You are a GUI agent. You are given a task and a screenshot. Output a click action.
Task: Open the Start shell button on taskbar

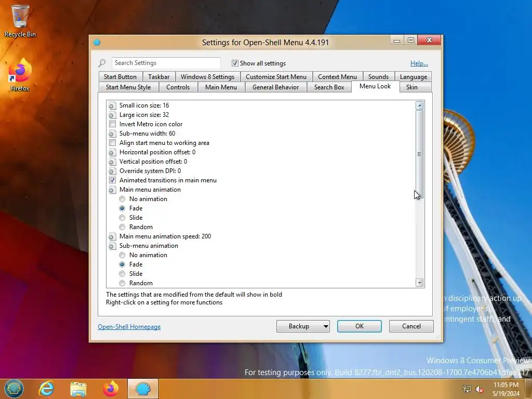click(x=14, y=389)
